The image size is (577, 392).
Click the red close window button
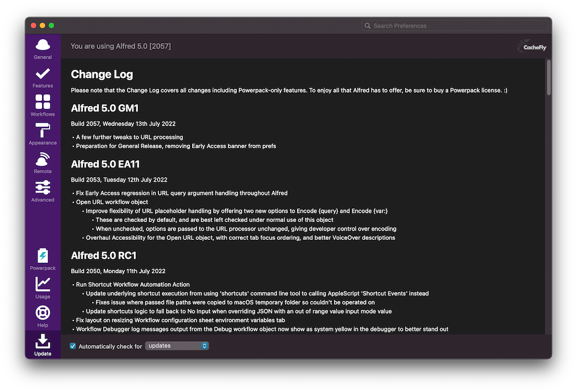33,25
